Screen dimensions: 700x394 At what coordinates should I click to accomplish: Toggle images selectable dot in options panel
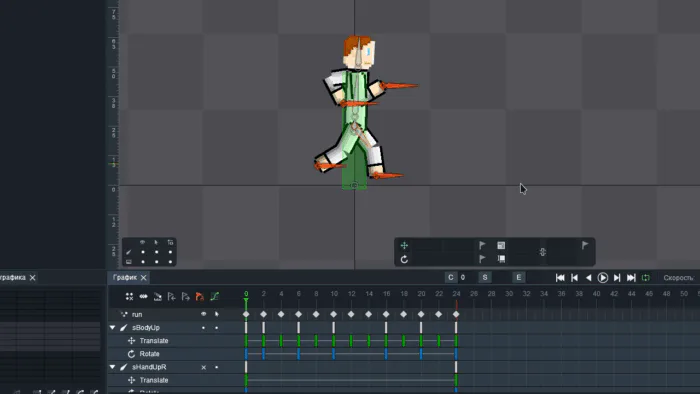[x=157, y=262]
